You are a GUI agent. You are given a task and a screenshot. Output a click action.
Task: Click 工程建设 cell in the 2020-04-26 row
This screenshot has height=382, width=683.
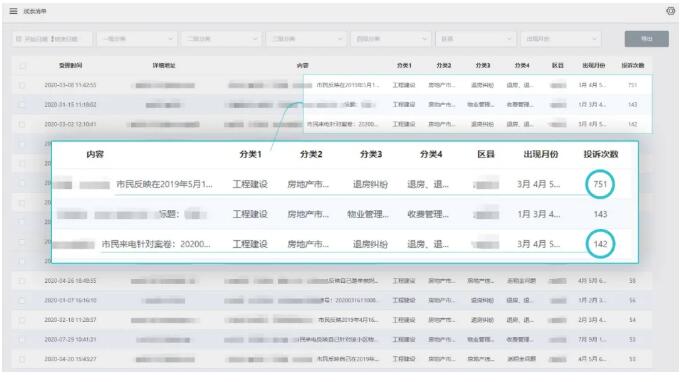coord(404,281)
